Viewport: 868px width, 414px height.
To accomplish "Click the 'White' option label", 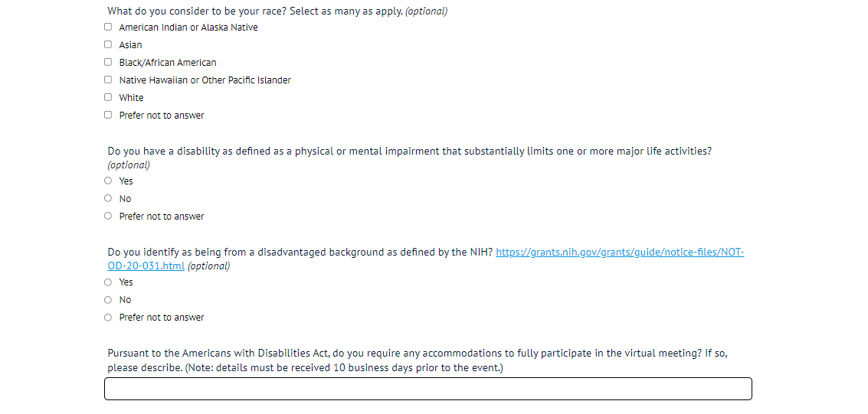I will (x=132, y=98).
